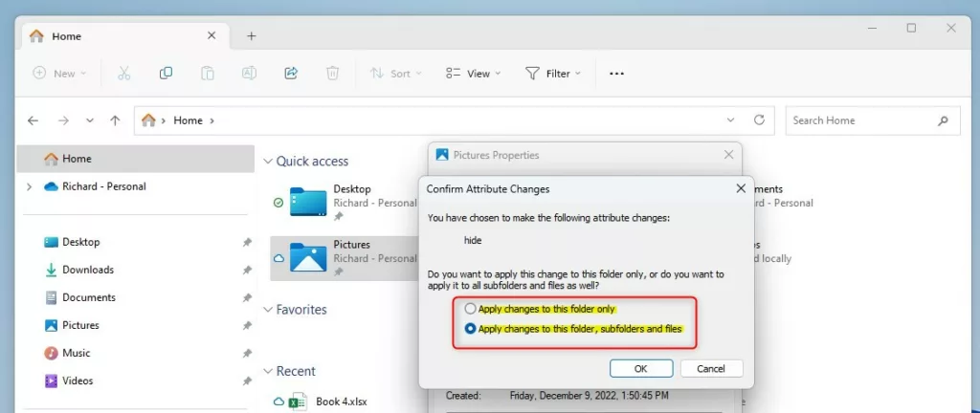Click the Rename icon in toolbar

tap(249, 73)
